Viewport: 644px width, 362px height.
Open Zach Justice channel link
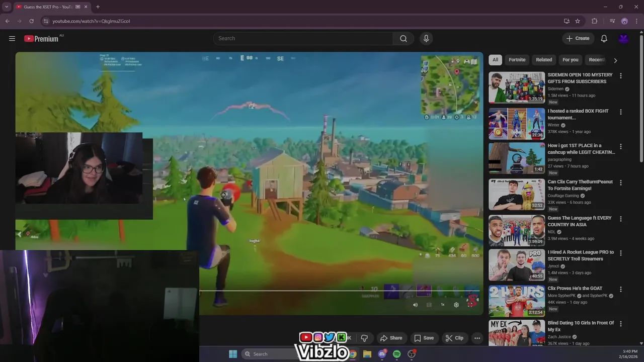[x=559, y=337]
